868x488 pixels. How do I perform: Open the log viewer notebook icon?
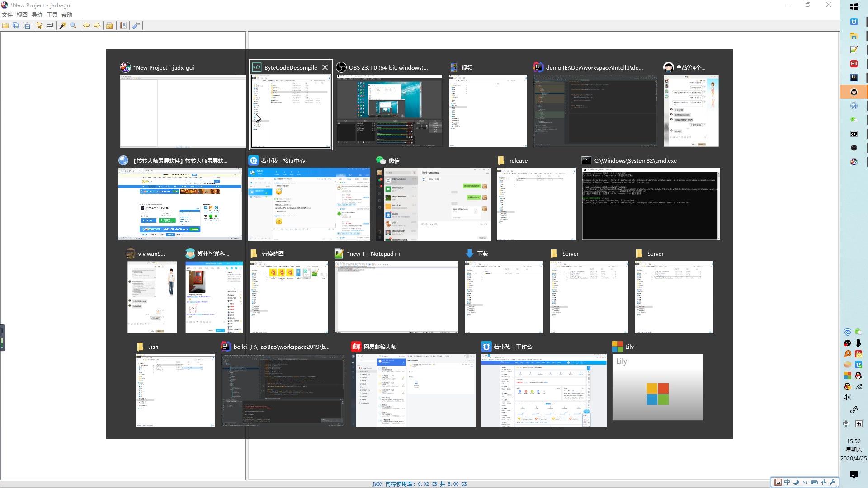[123, 26]
